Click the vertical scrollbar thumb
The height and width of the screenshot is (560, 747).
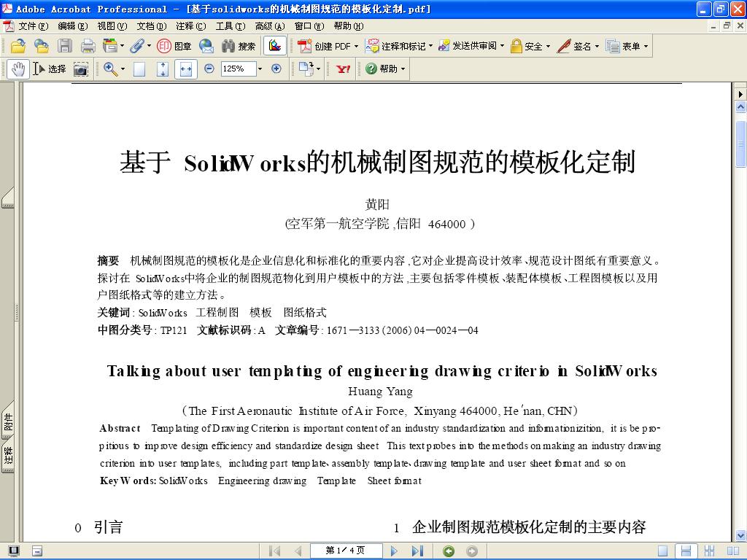coord(740,144)
